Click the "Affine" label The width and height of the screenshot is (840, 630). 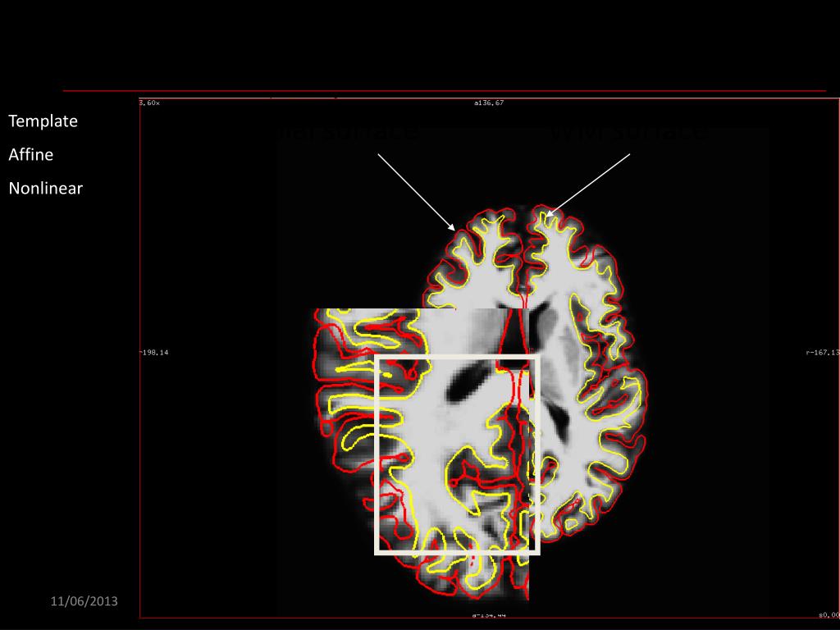(31, 155)
